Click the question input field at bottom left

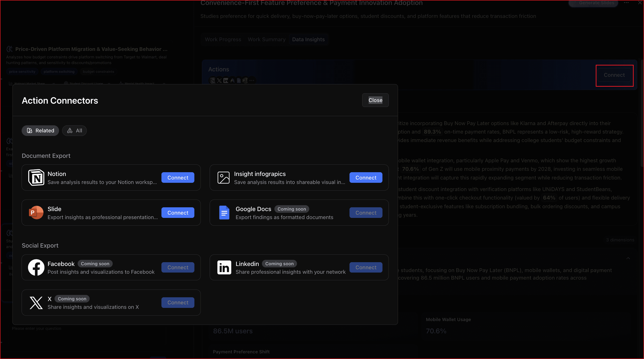75,328
